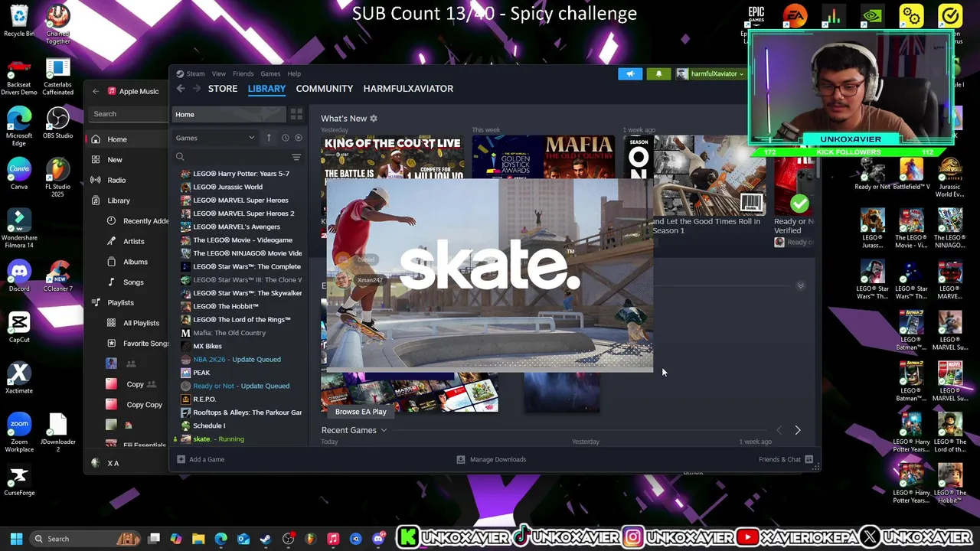Collapse the shelf with the chevron

click(x=800, y=285)
